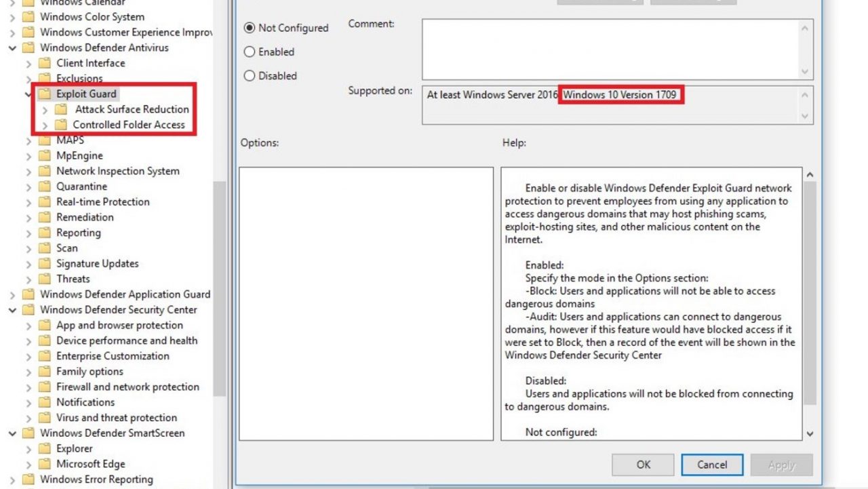Expand the Network Inspection System node
The height and width of the screenshot is (489, 868).
pyautogui.click(x=28, y=171)
